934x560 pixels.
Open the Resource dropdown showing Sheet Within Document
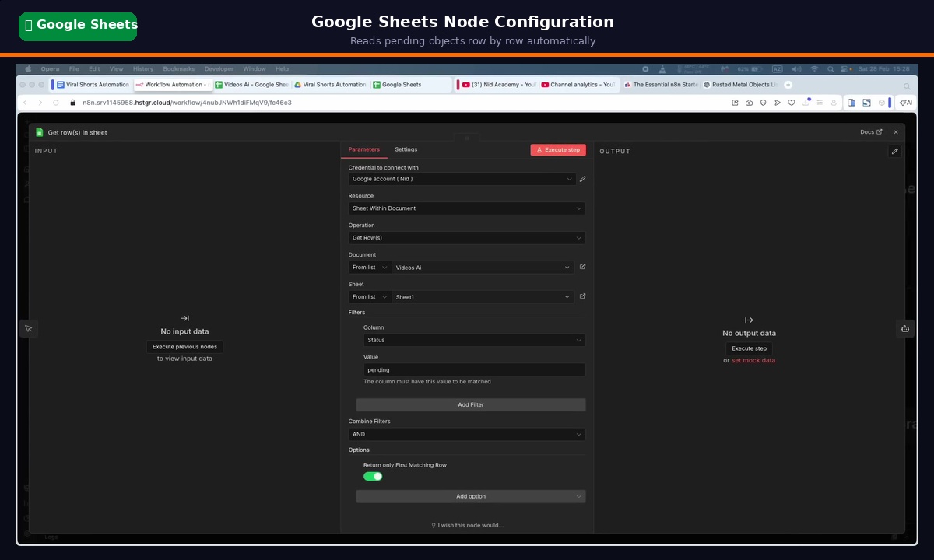click(467, 208)
